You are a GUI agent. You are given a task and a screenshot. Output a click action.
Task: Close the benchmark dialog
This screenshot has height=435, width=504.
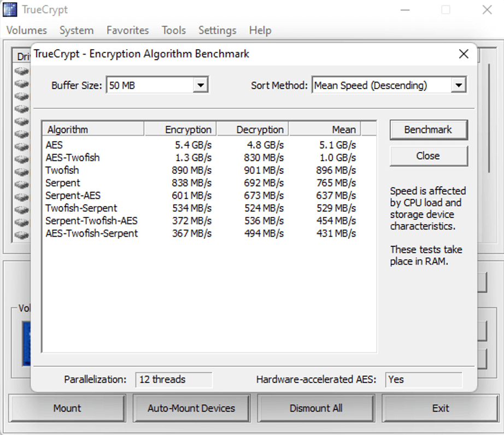(x=428, y=156)
